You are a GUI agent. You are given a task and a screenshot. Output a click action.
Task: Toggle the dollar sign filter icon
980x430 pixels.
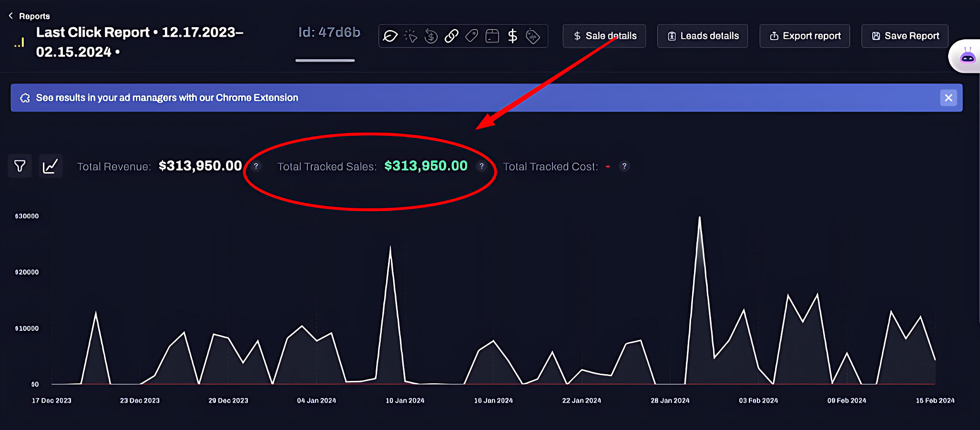click(x=512, y=36)
